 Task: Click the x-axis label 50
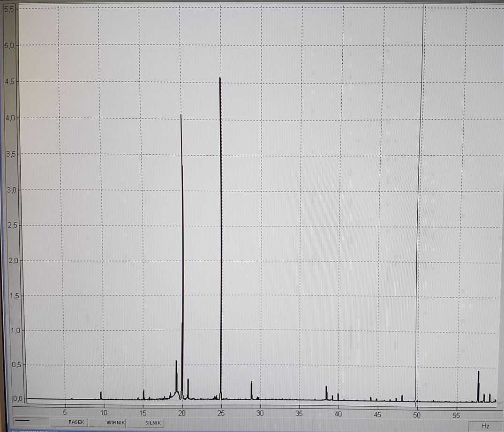point(417,415)
